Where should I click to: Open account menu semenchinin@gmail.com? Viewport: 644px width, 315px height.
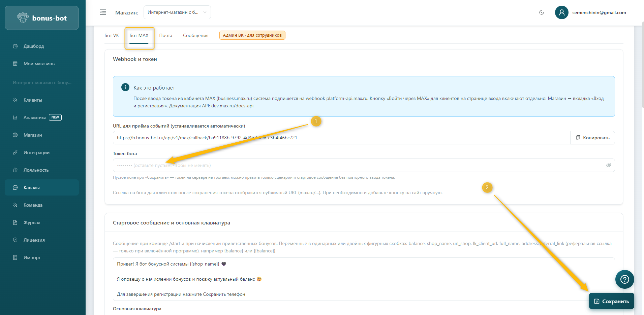coord(599,12)
